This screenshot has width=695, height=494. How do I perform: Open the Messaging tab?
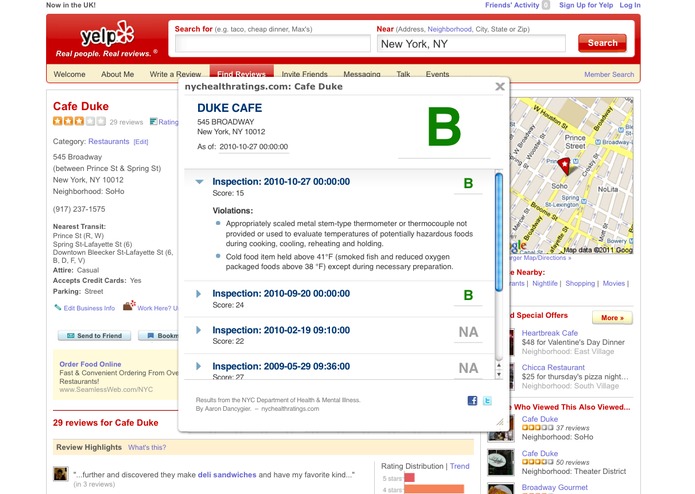362,73
